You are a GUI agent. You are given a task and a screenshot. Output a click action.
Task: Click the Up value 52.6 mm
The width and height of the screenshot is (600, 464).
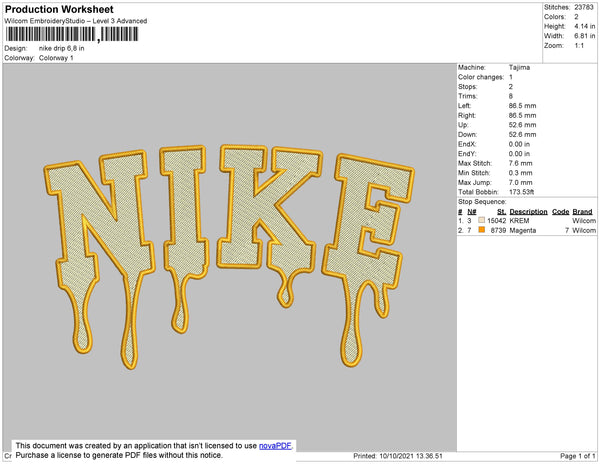coord(522,125)
